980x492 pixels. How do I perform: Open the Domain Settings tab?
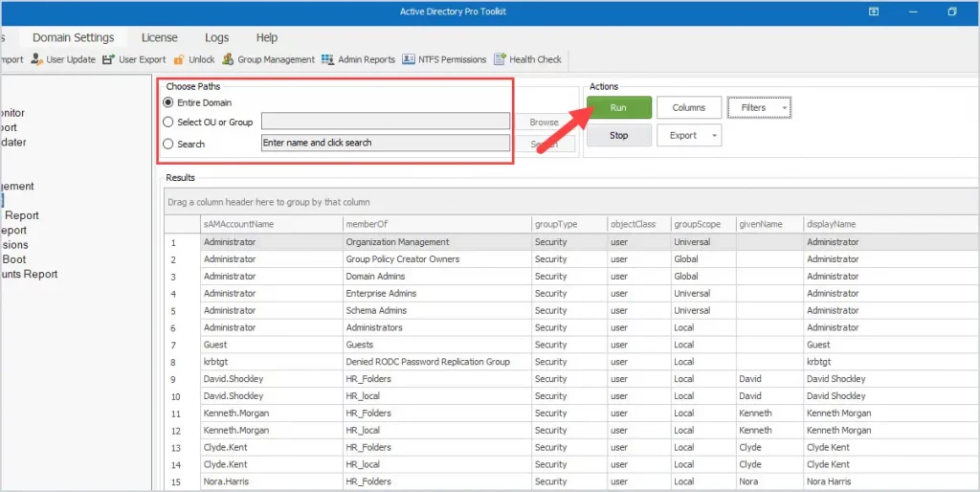pos(74,37)
